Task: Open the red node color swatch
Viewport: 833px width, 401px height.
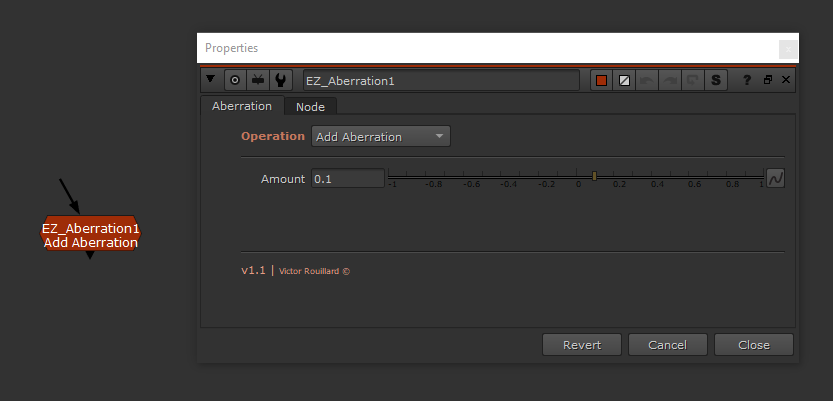Action: 601,81
